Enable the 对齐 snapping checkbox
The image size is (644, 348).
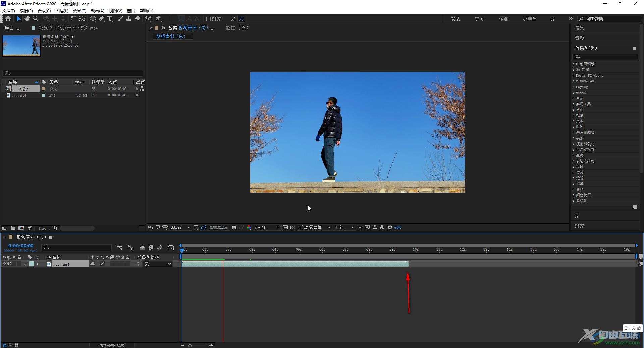click(x=208, y=19)
